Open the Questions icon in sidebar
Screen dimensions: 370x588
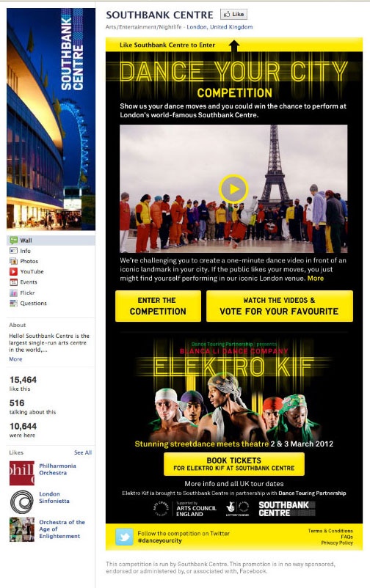tap(13, 304)
